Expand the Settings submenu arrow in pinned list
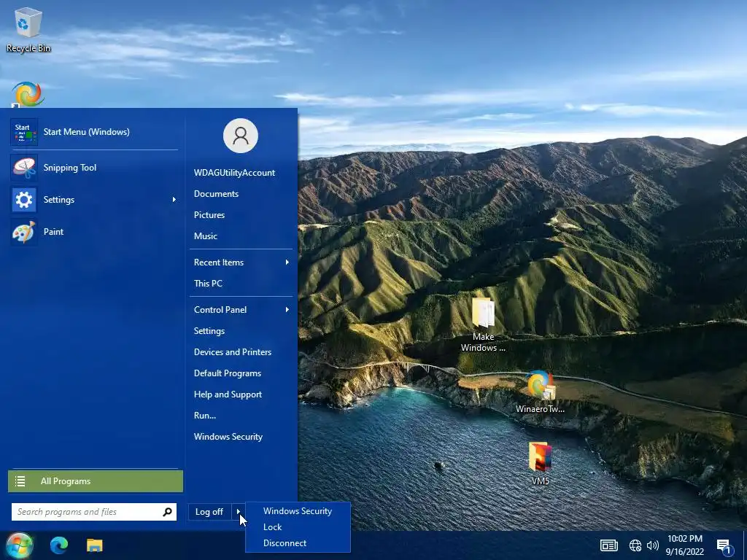The height and width of the screenshot is (560, 747). pyautogui.click(x=174, y=200)
